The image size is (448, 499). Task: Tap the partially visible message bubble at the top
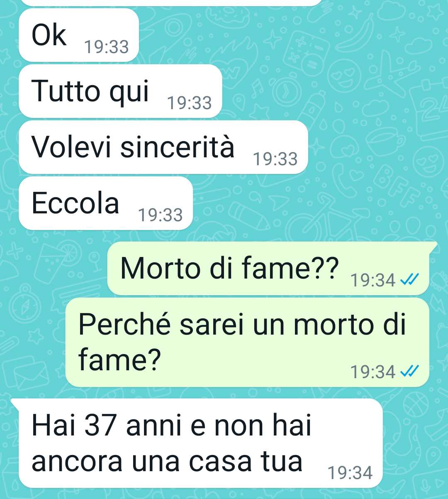(x=171, y=2)
